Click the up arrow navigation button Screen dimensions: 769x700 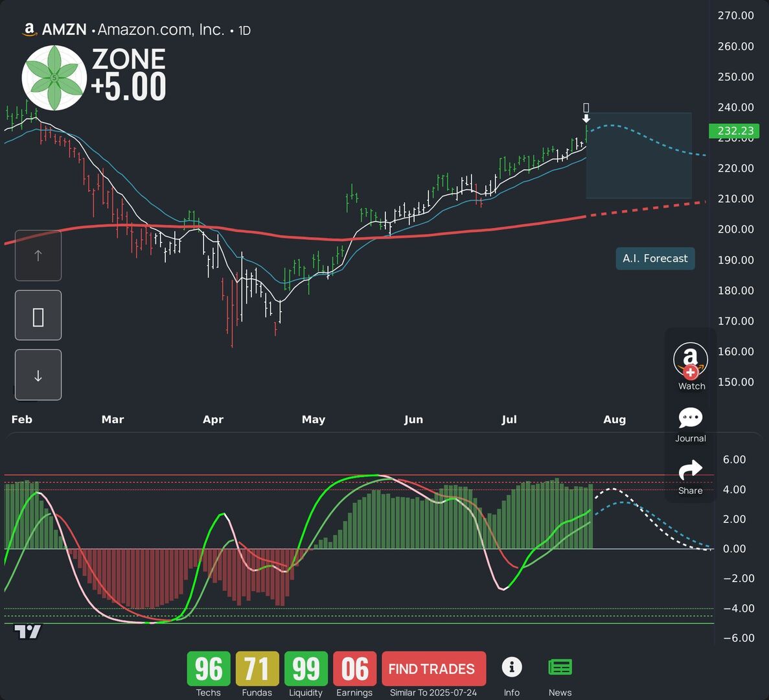(x=38, y=255)
